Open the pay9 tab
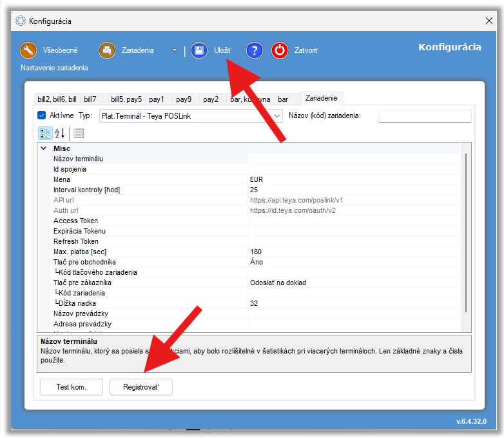Image resolution: width=504 pixels, height=438 pixels. pyautogui.click(x=184, y=99)
